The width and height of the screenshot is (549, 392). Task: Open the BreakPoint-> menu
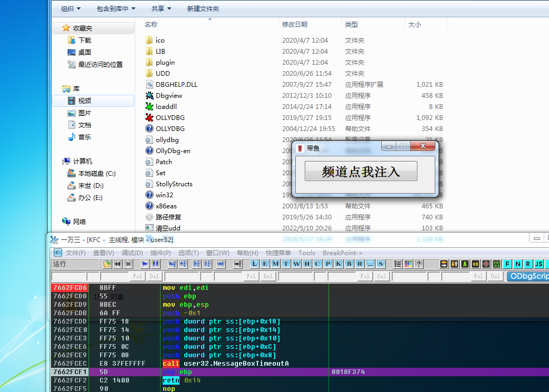tap(343, 253)
